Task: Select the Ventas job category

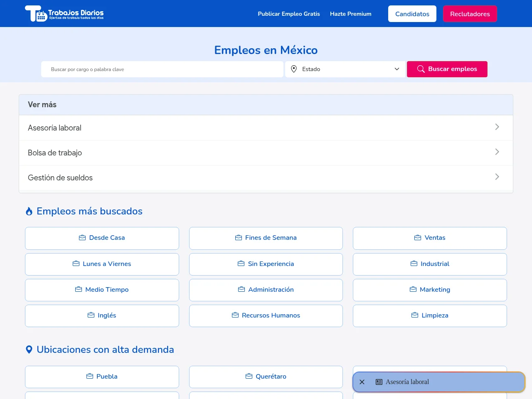Action: [430, 238]
